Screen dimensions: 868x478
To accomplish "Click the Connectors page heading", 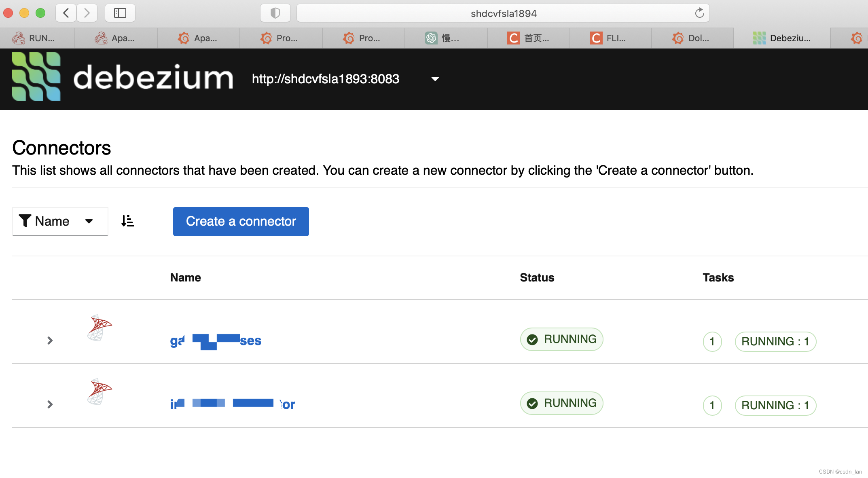I will pos(61,148).
